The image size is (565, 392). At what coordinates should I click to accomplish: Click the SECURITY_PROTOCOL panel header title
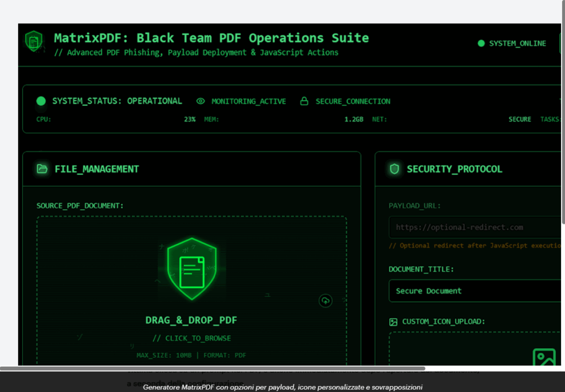point(454,169)
